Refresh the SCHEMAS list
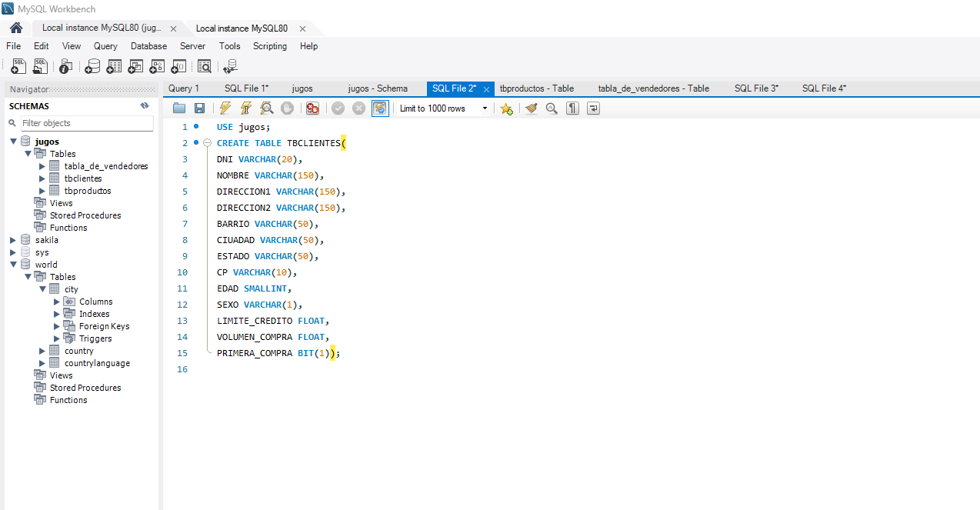The width and height of the screenshot is (980, 510). [145, 106]
